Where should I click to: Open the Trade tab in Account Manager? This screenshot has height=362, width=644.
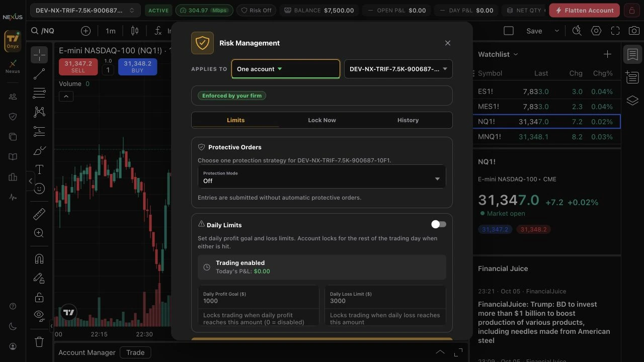[135, 352]
